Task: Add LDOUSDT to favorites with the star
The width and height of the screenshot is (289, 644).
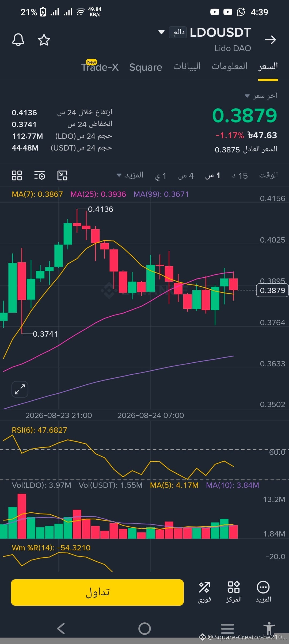Action: pos(44,40)
